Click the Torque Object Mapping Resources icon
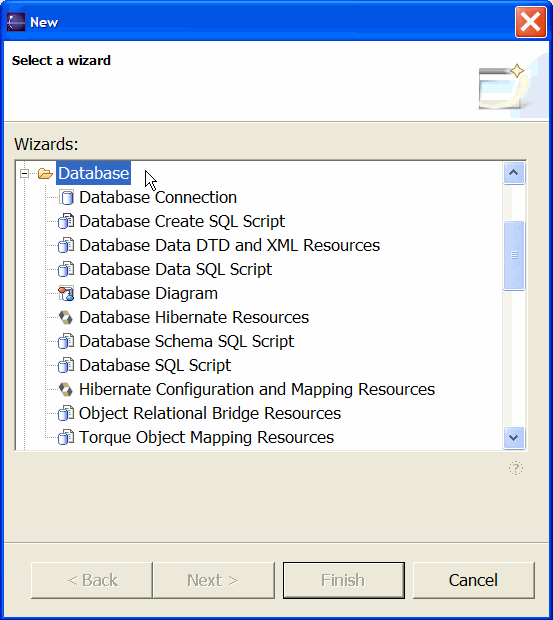Screen dimensions: 553x620 click(66, 437)
